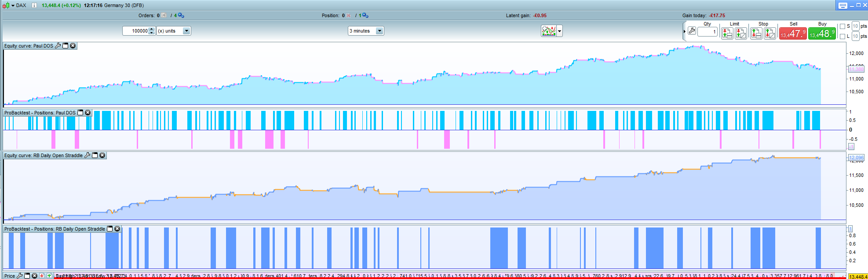Screen dimensions: 868x279
Task: Click the green Buy price button
Action: pyautogui.click(x=822, y=33)
